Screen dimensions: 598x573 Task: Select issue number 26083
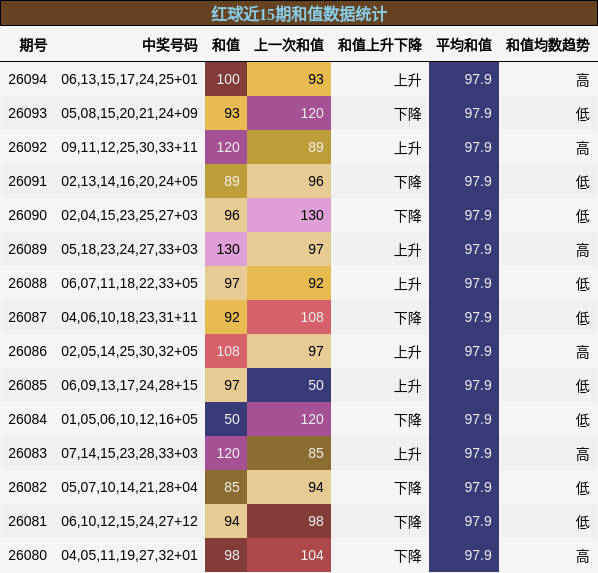27,453
